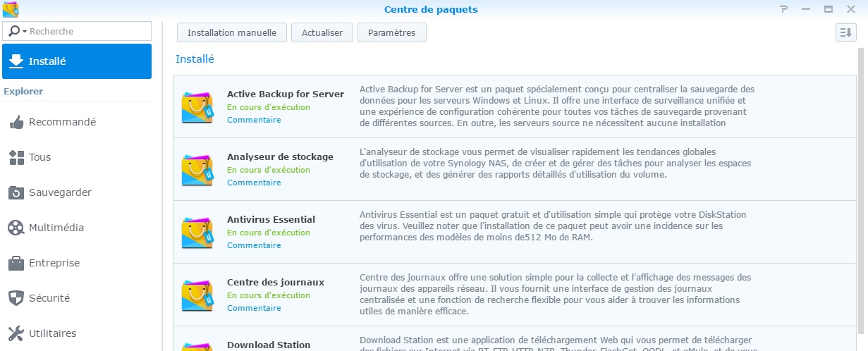This screenshot has height=351, width=868.
Task: Open Commentaire link under Antivirus Essential
Action: (254, 245)
